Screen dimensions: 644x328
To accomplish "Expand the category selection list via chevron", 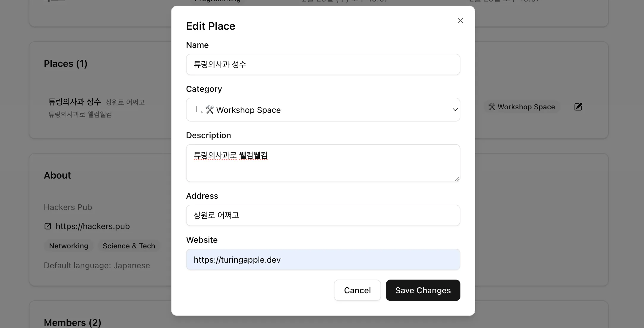I will tap(455, 110).
